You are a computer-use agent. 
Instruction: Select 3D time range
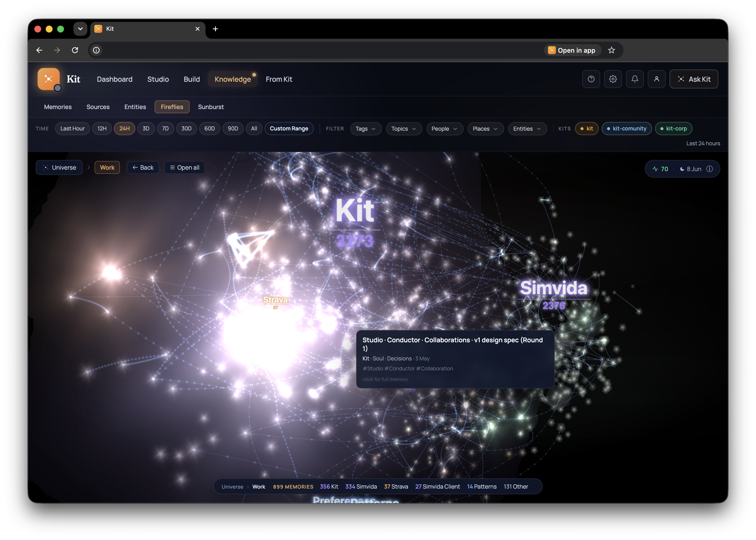146,129
